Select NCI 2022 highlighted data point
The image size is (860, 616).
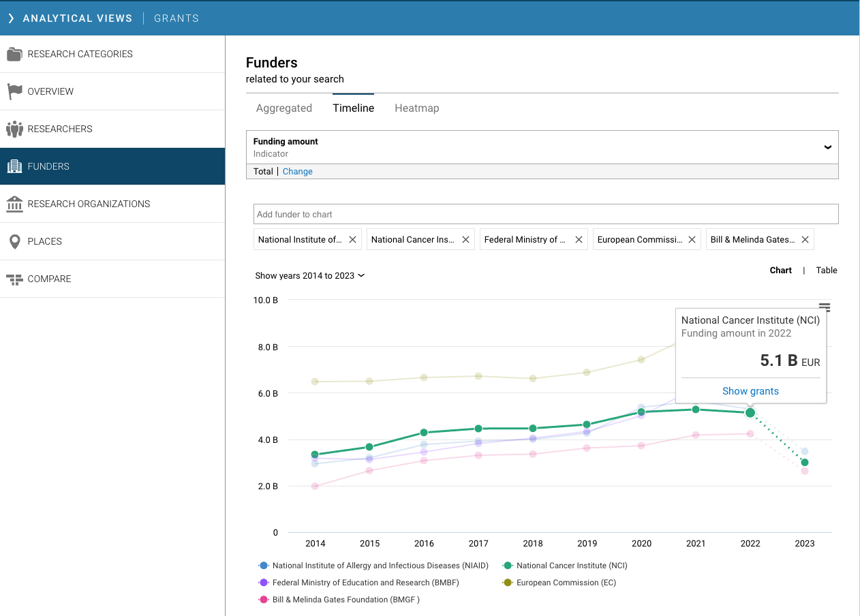point(750,412)
